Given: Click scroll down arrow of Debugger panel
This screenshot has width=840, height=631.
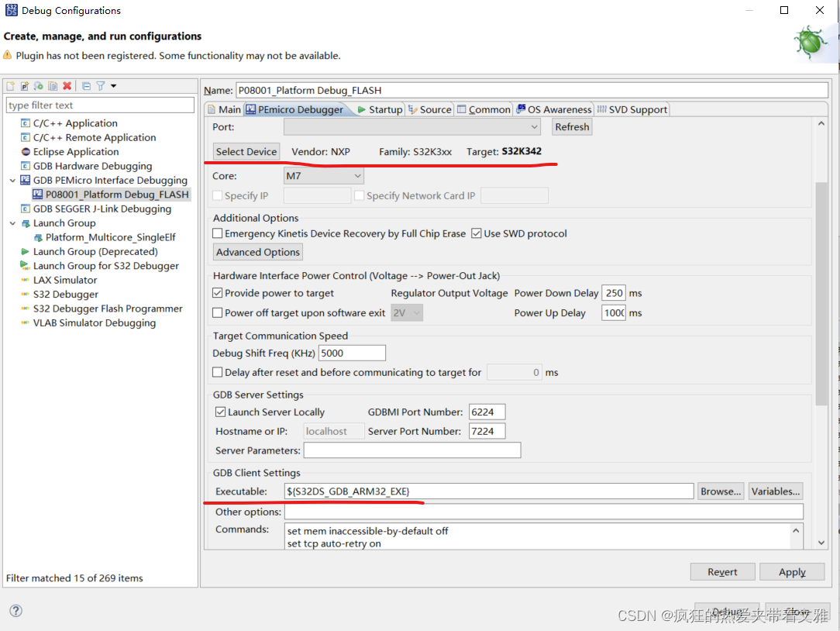Looking at the screenshot, I should (821, 543).
